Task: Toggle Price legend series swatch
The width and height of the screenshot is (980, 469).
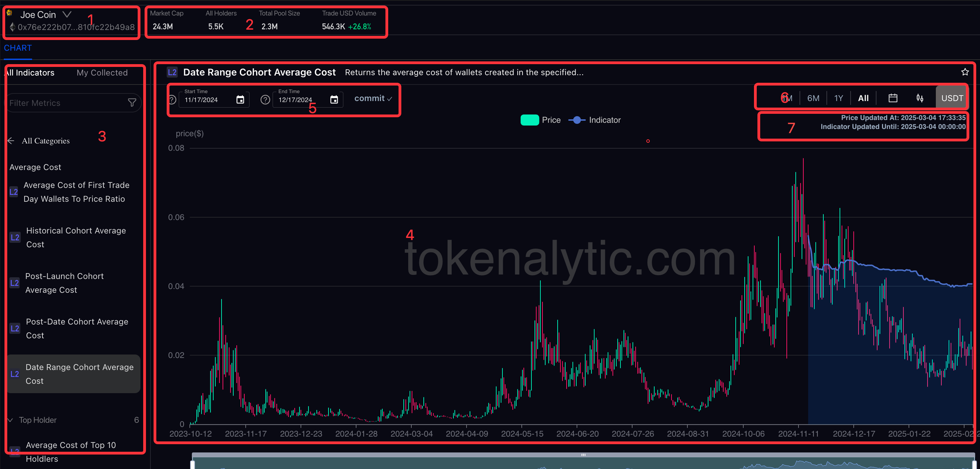Action: pos(530,120)
